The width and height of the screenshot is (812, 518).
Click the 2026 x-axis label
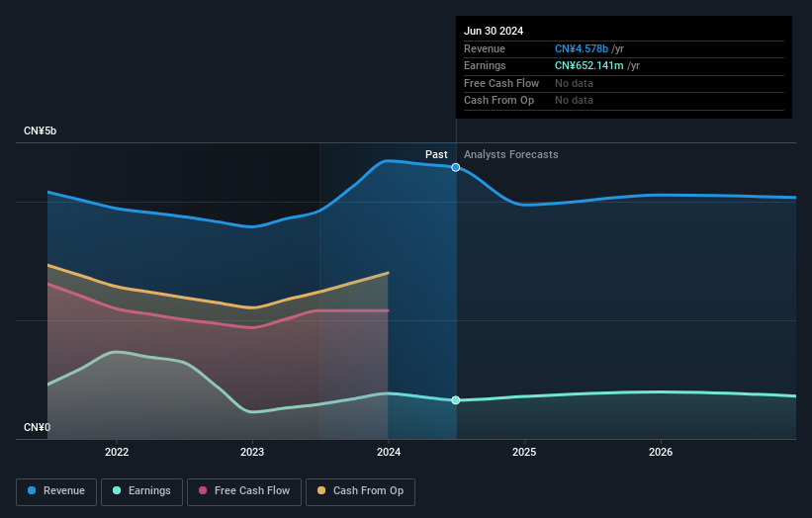click(661, 452)
